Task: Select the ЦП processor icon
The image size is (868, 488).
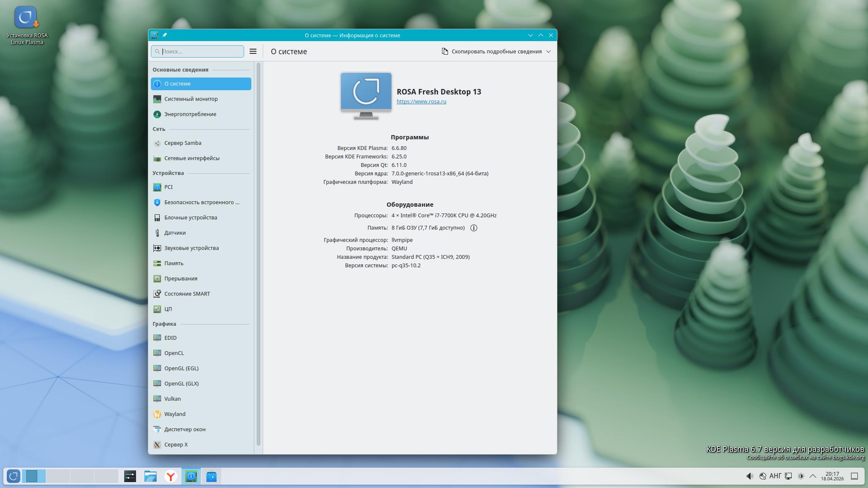Action: coord(157,309)
